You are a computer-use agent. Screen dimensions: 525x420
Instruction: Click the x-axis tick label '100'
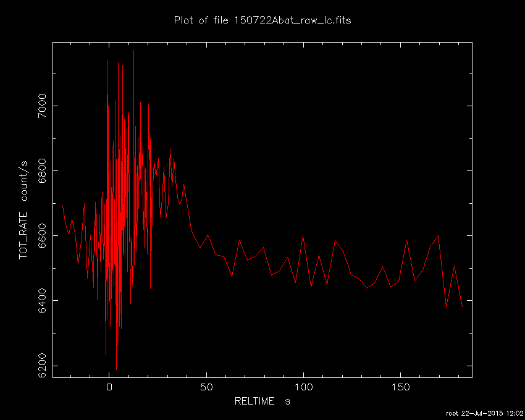tap(303, 387)
